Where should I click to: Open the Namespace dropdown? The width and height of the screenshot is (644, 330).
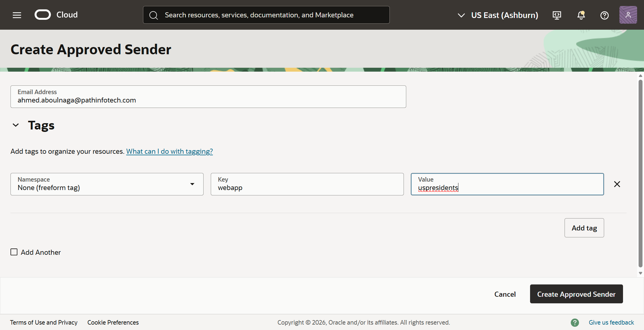point(107,184)
